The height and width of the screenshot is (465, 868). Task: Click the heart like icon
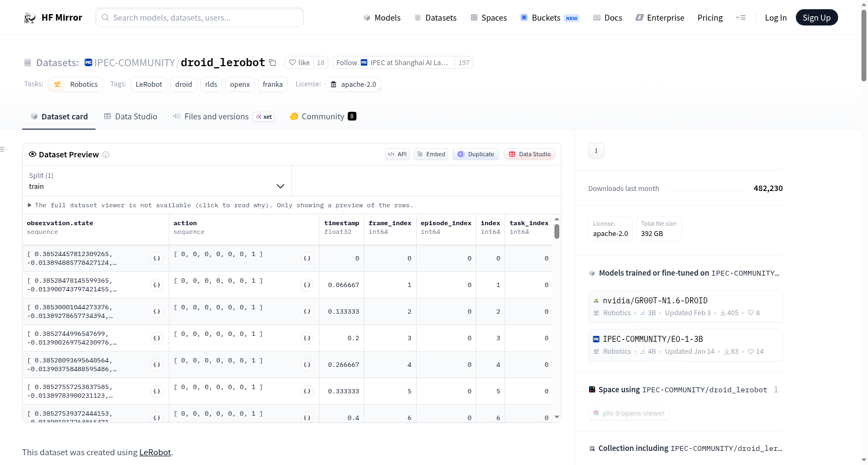tap(292, 63)
